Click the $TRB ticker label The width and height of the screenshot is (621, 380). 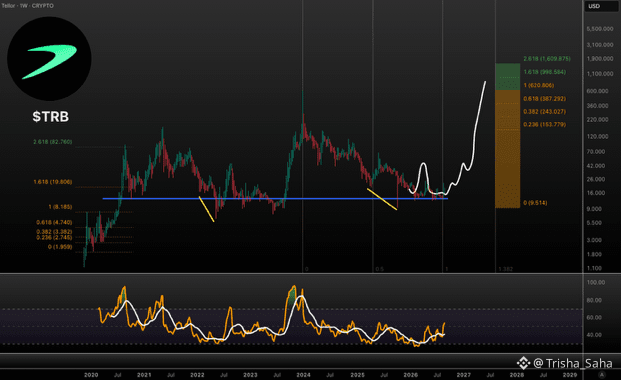click(51, 116)
